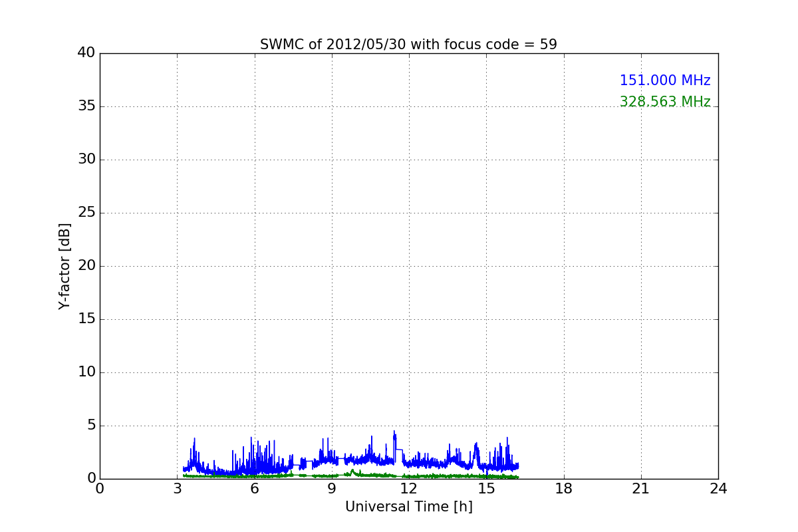Screen dimensions: 798x532
Task: Click the x-axis tick label '12'
Action: tap(409, 489)
